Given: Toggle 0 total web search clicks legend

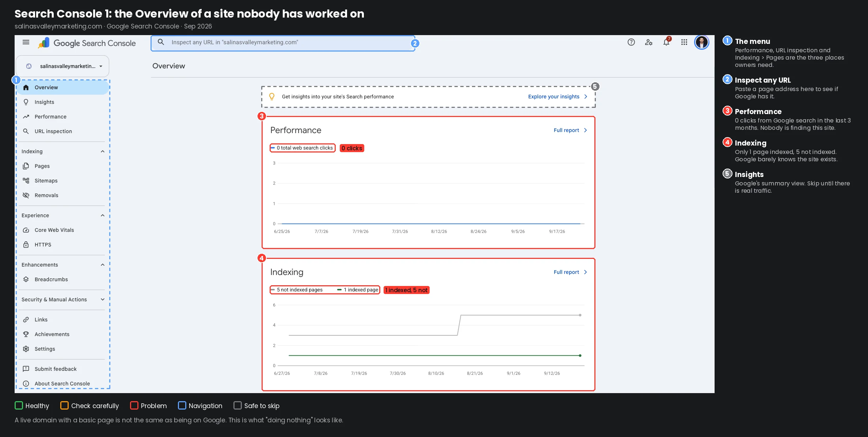Looking at the screenshot, I should click(x=302, y=148).
